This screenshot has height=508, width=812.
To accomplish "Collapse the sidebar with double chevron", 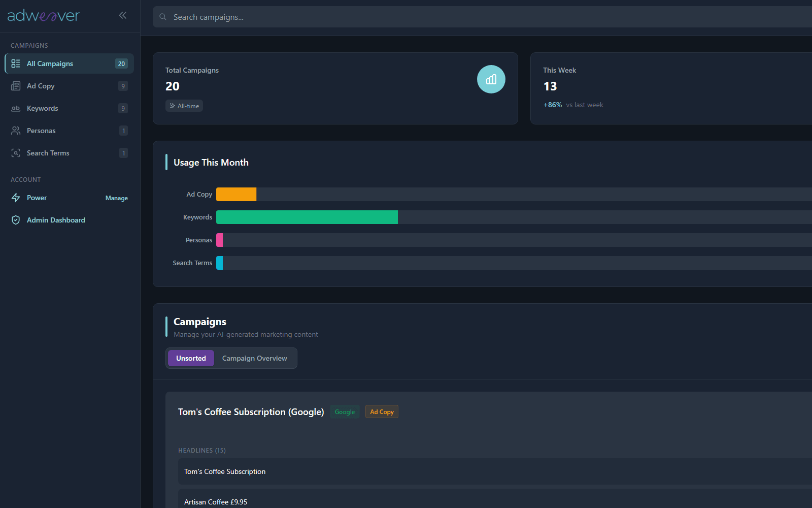I will tap(122, 15).
